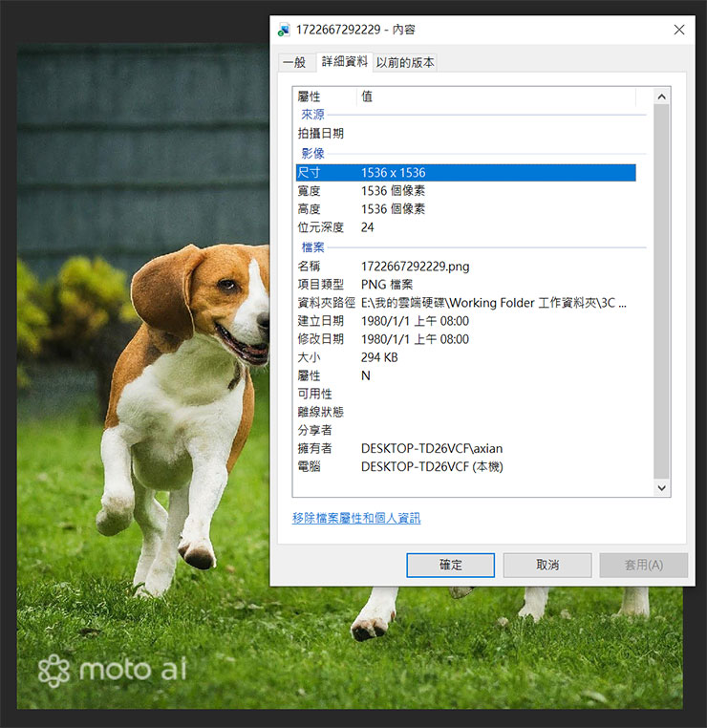Click the vertical scrollbar thumb of property list
The image size is (707, 728).
661,287
